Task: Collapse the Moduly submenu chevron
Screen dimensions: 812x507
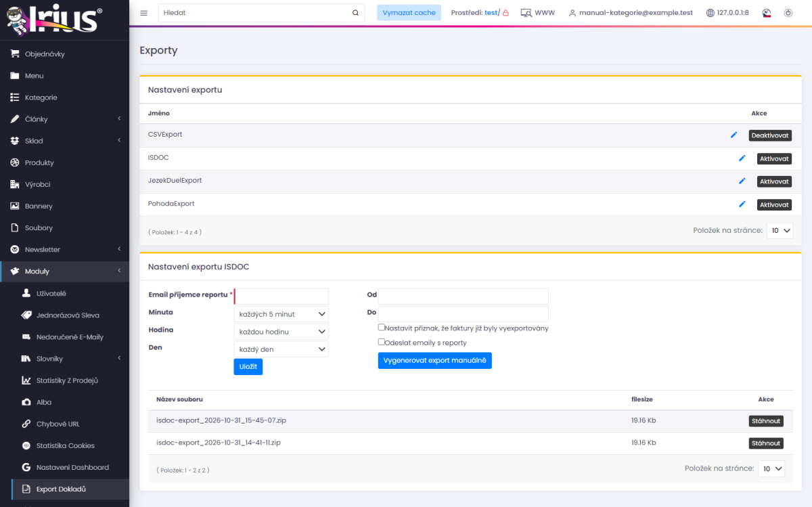Action: (x=119, y=271)
